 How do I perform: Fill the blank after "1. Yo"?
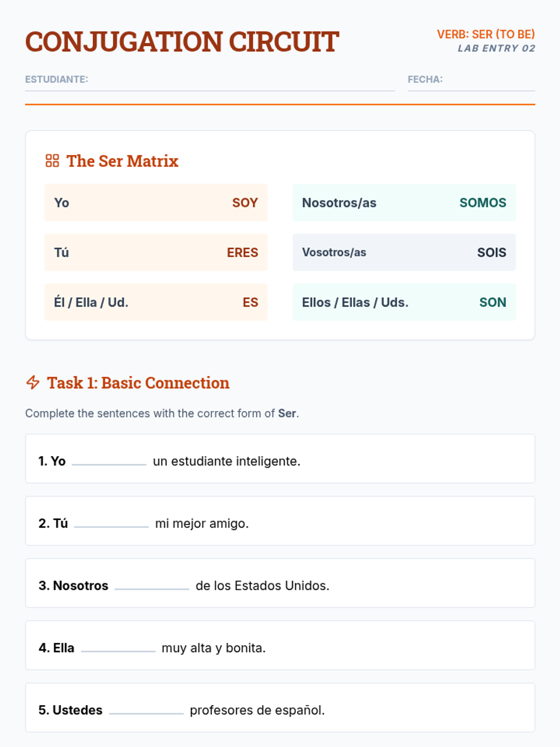(x=109, y=460)
